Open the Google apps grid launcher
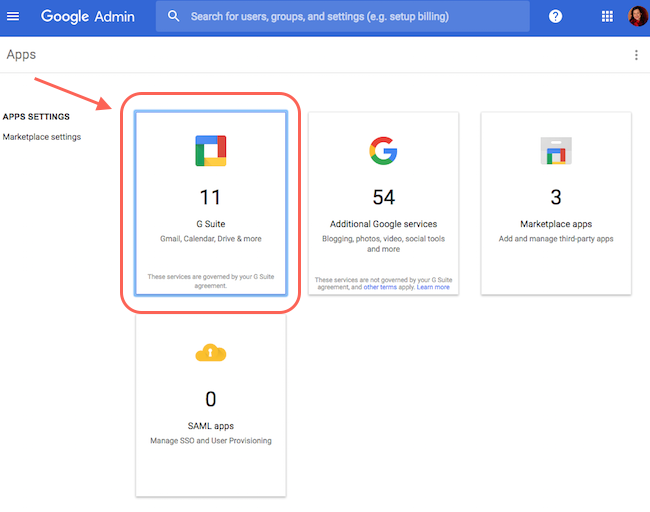This screenshot has width=650, height=512. coord(607,16)
